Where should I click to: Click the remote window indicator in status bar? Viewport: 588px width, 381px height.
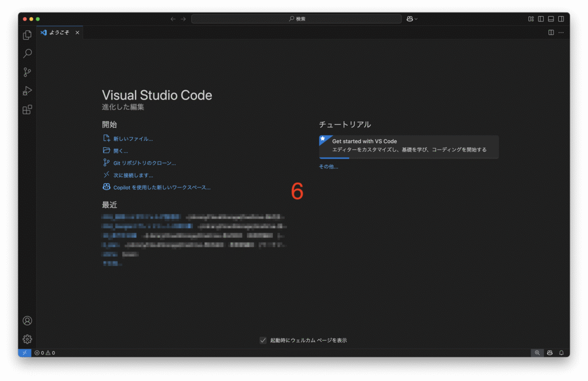tap(25, 353)
